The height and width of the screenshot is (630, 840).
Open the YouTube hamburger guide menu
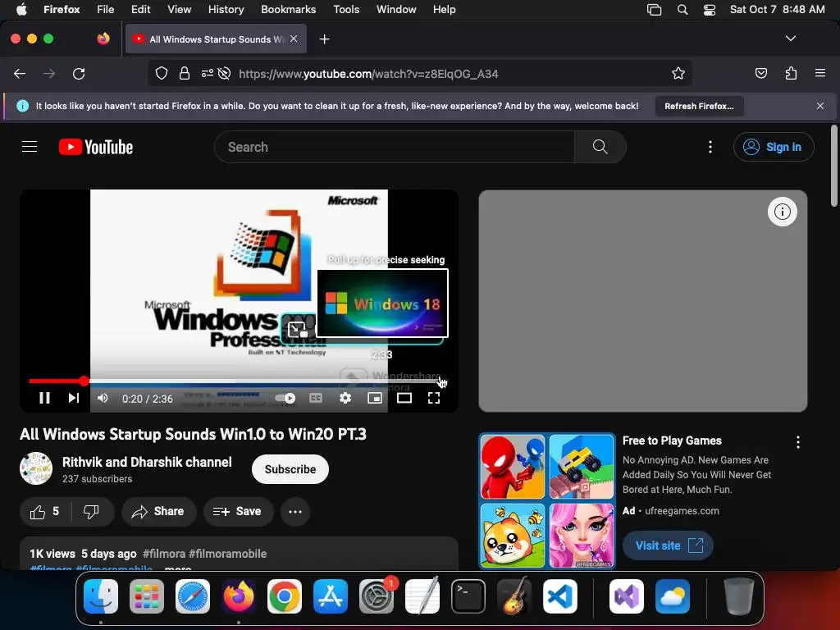(x=30, y=147)
